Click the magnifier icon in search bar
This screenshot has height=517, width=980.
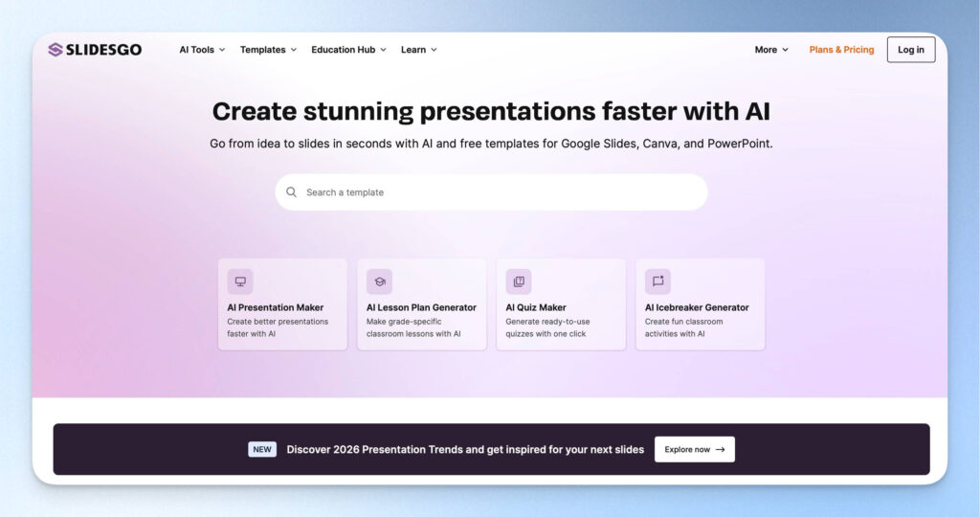click(x=291, y=191)
